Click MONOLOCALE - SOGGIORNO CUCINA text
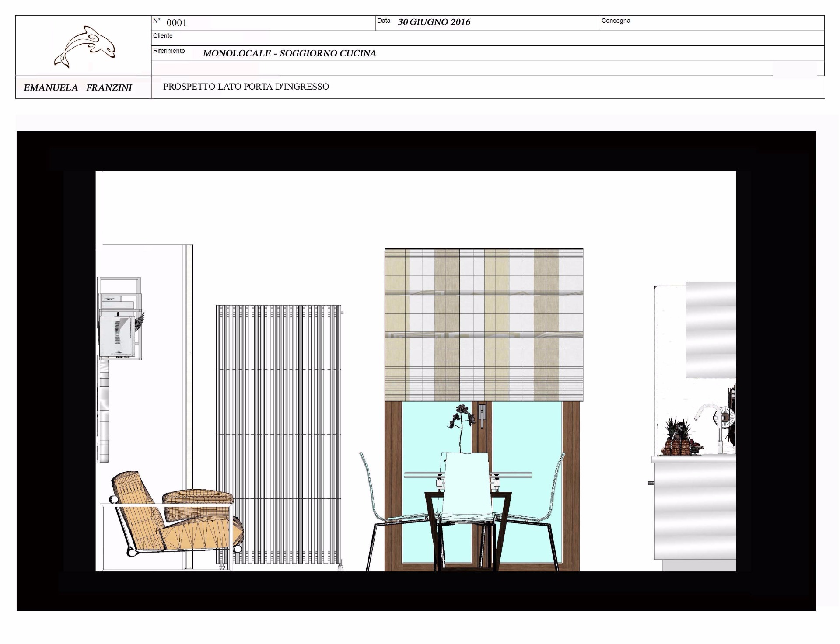Image resolution: width=840 pixels, height=644 pixels. pyautogui.click(x=290, y=53)
